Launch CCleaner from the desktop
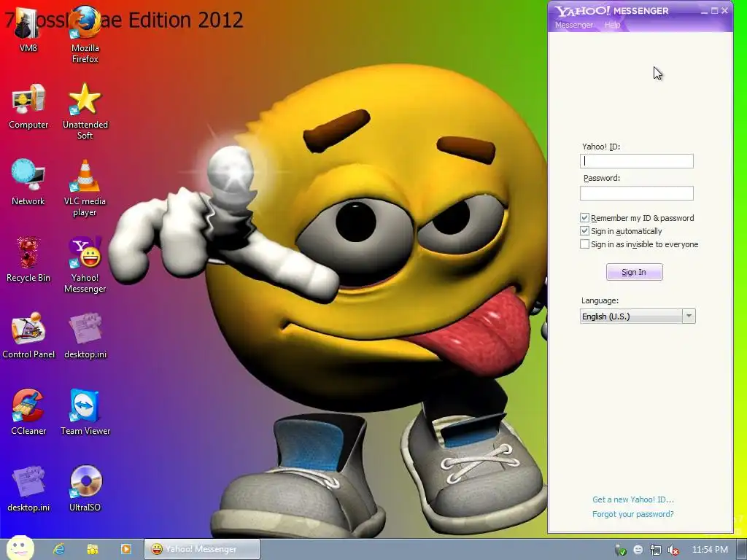 [x=28, y=411]
